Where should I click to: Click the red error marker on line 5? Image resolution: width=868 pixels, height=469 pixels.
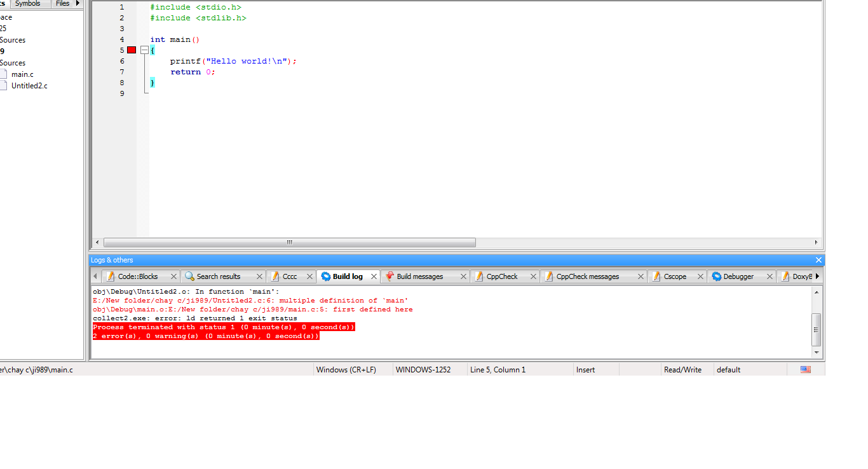pos(132,50)
